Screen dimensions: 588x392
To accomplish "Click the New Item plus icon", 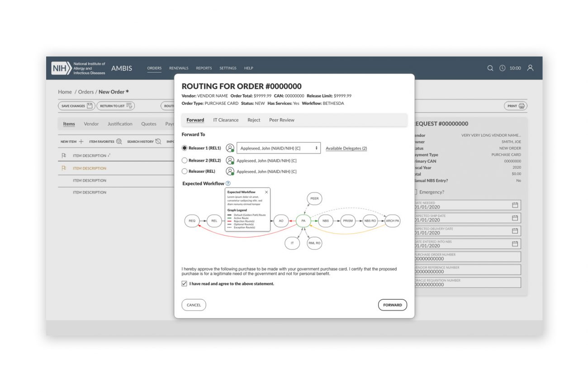I will [81, 142].
